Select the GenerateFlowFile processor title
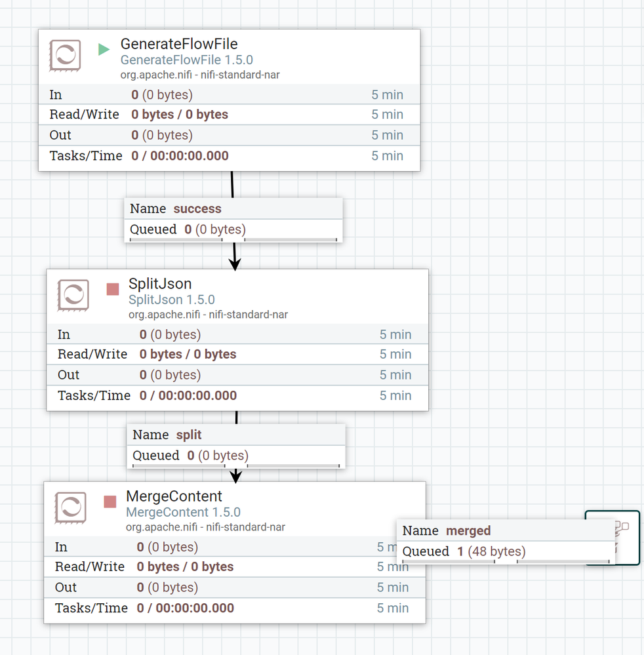The height and width of the screenshot is (655, 644). pyautogui.click(x=179, y=44)
